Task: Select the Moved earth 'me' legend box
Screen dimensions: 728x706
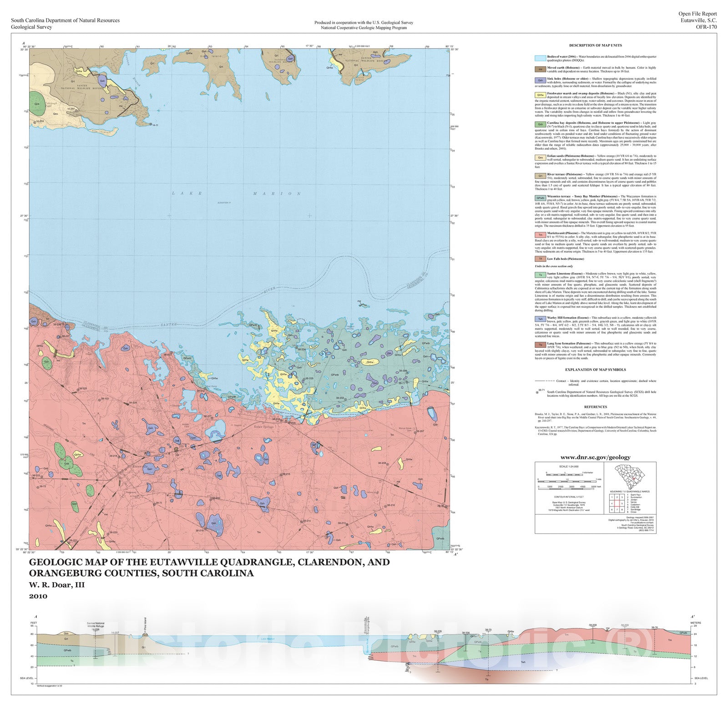Action: [540, 69]
